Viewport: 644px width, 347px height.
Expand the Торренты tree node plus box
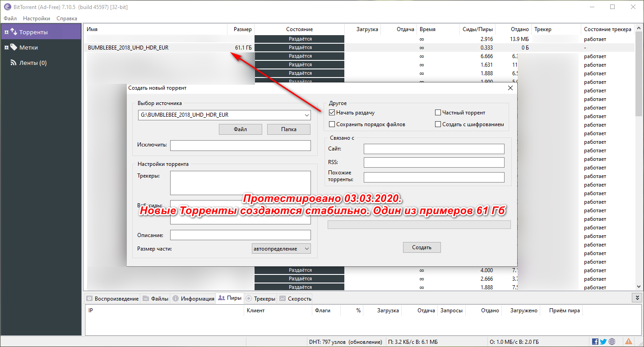click(6, 32)
